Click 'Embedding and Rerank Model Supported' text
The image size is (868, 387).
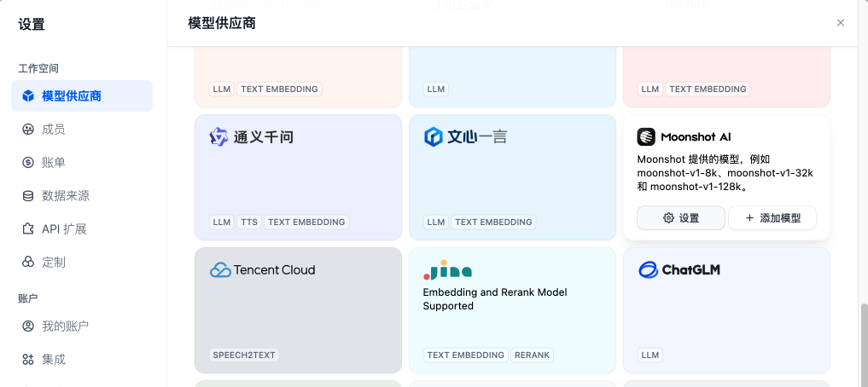(x=495, y=299)
